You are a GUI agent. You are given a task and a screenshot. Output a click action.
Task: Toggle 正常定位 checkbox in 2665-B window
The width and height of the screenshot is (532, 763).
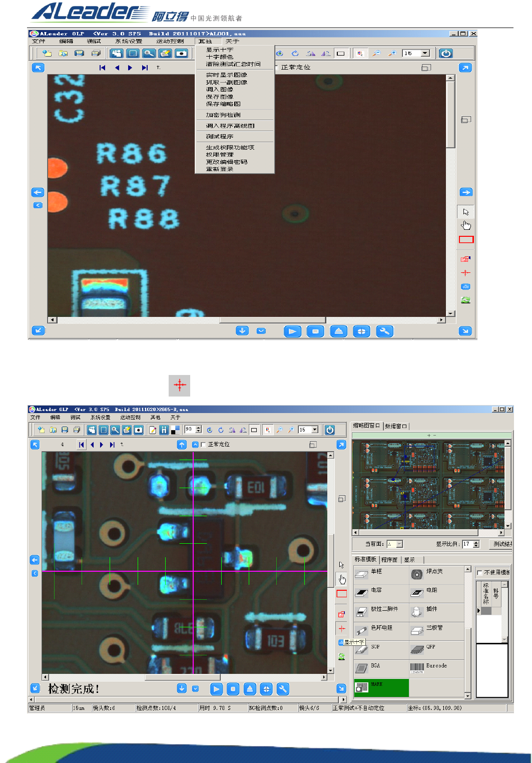point(203,445)
